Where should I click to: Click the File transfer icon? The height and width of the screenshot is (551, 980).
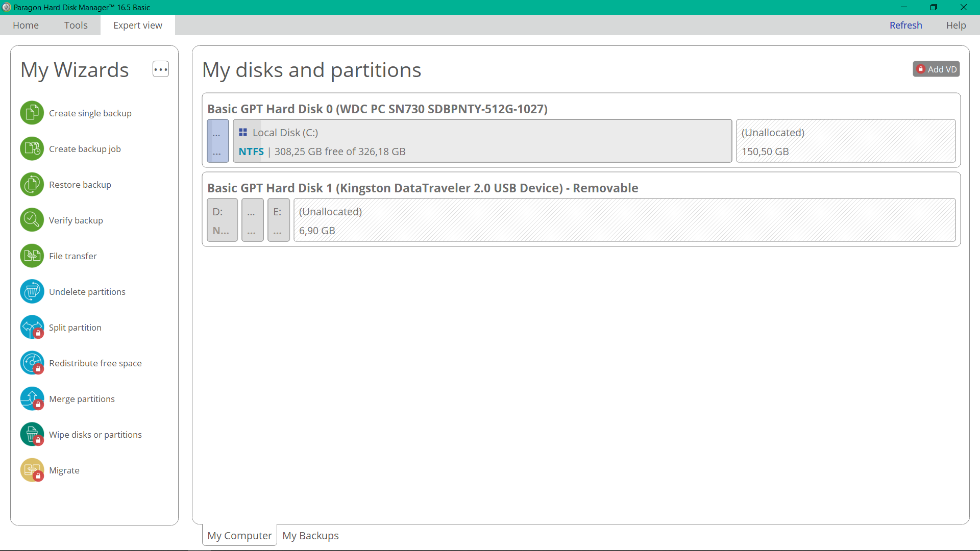click(32, 256)
